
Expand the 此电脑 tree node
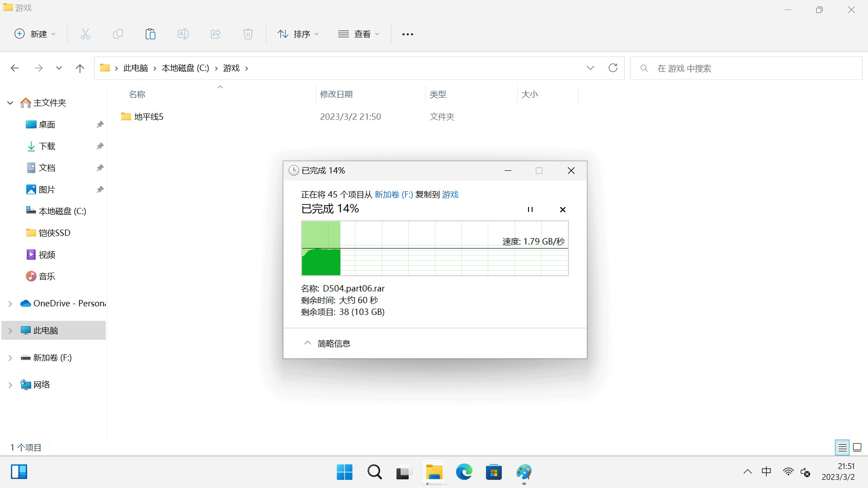10,331
